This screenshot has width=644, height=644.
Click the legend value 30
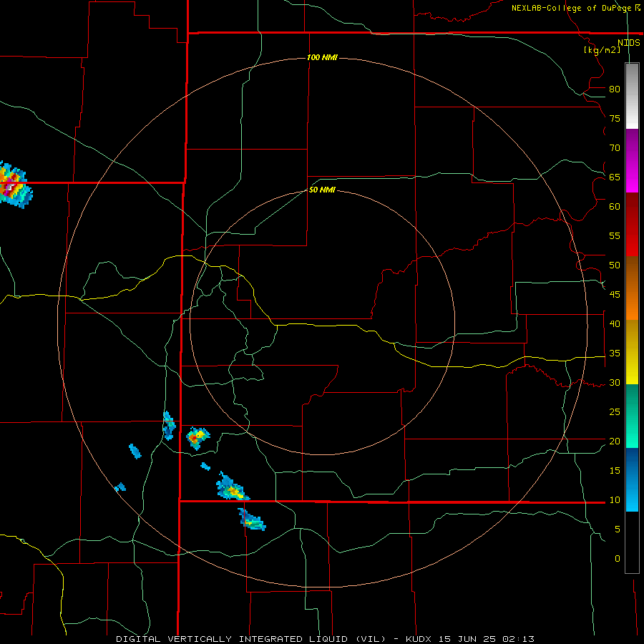[615, 382]
